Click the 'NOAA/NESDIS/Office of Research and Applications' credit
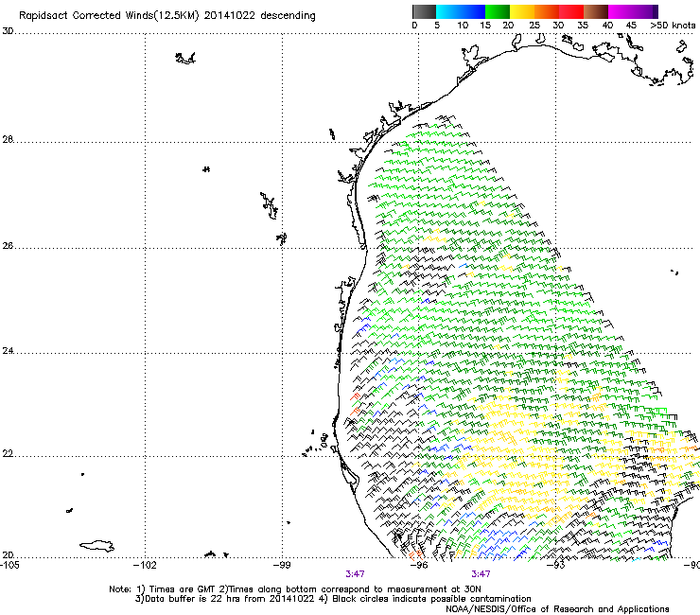700x615 pixels. click(557, 608)
